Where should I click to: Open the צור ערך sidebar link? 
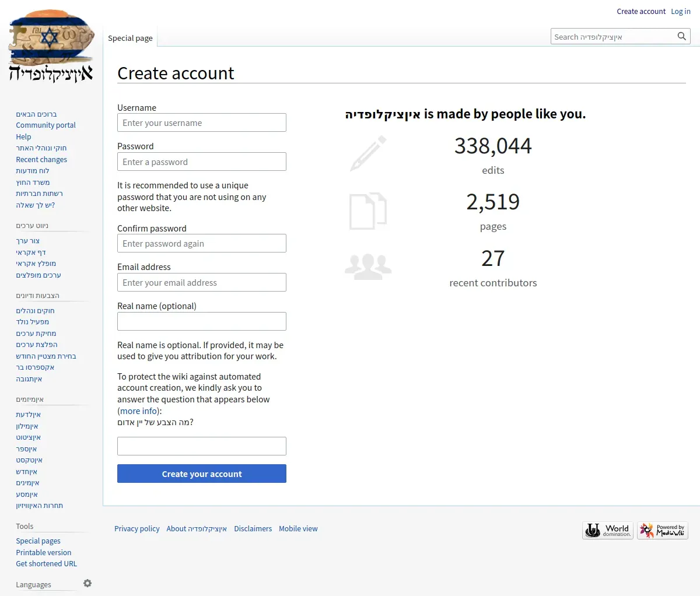tap(27, 240)
